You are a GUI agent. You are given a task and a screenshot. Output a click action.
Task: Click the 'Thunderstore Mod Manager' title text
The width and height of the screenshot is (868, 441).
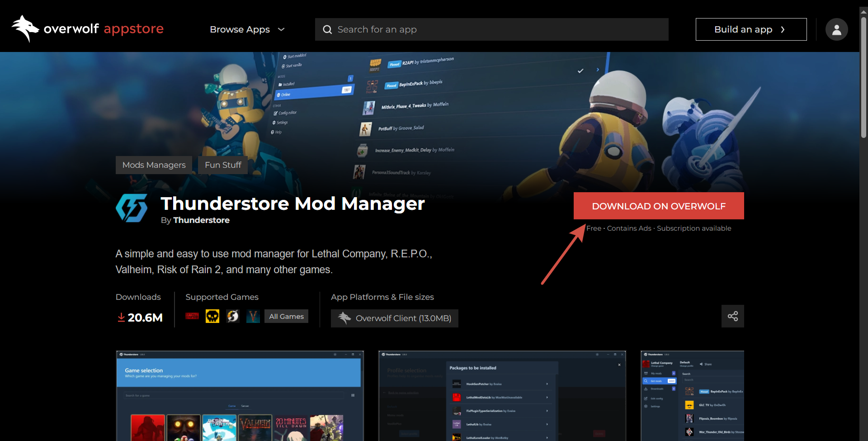click(x=292, y=204)
